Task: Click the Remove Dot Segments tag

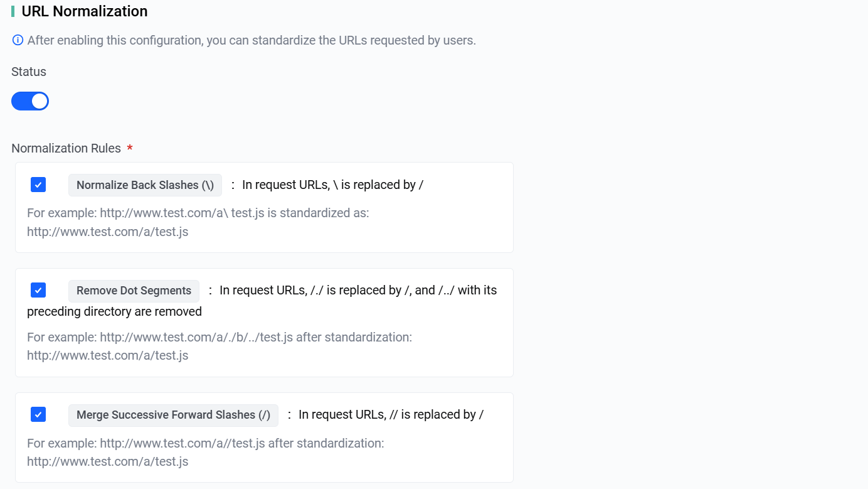Action: (134, 291)
